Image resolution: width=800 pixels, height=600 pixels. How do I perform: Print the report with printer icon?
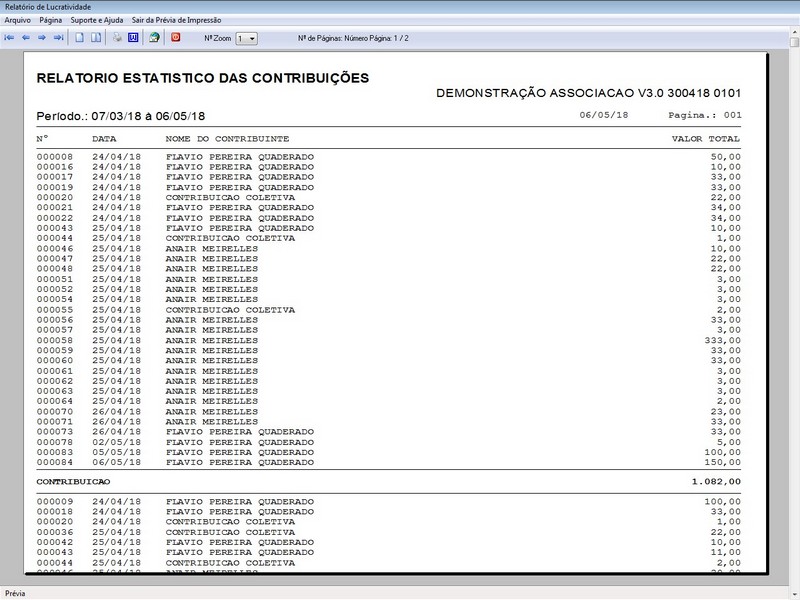coord(117,38)
